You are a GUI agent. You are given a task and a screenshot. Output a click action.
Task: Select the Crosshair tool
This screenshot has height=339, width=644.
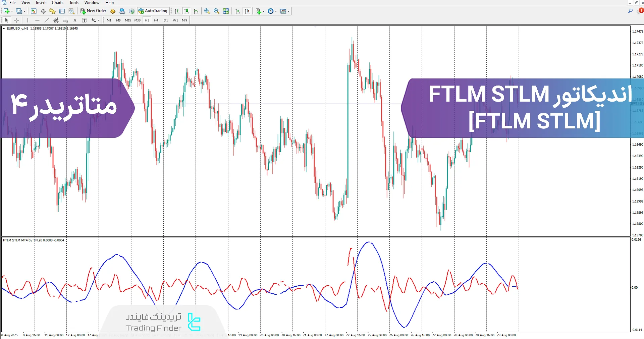point(16,20)
